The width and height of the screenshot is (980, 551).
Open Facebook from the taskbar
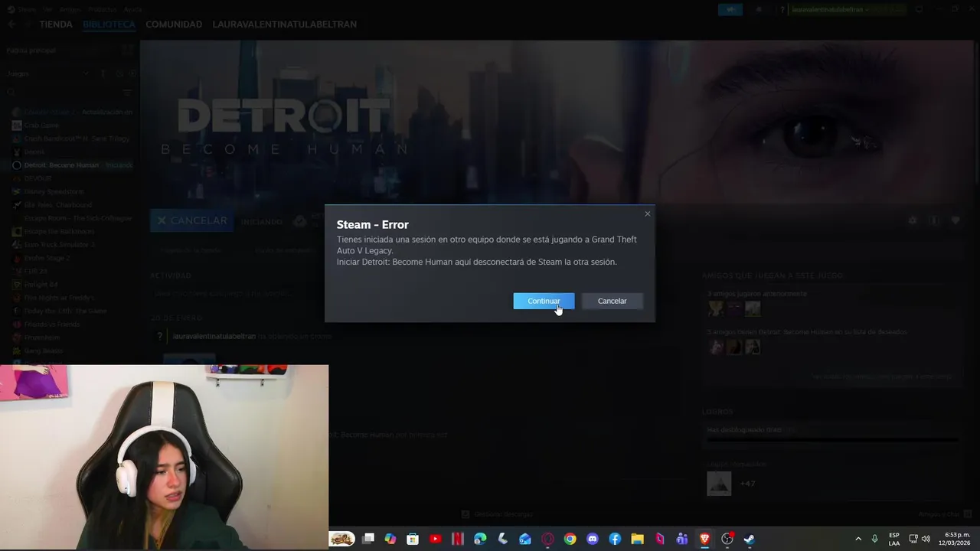tap(615, 539)
